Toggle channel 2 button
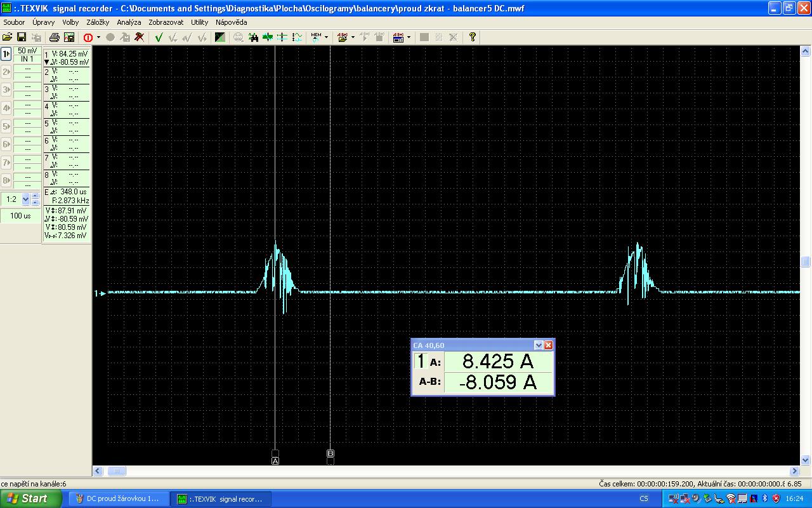 (6, 72)
